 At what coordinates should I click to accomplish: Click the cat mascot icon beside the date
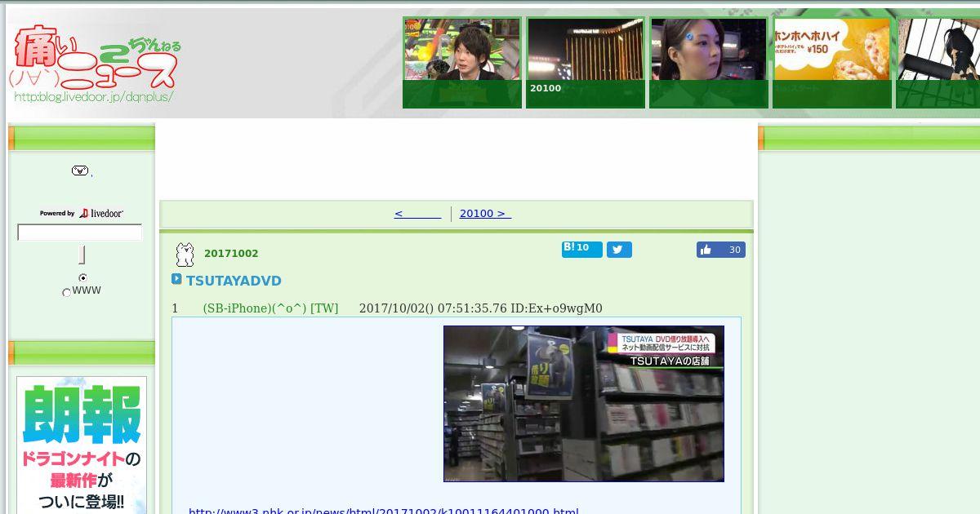click(185, 255)
